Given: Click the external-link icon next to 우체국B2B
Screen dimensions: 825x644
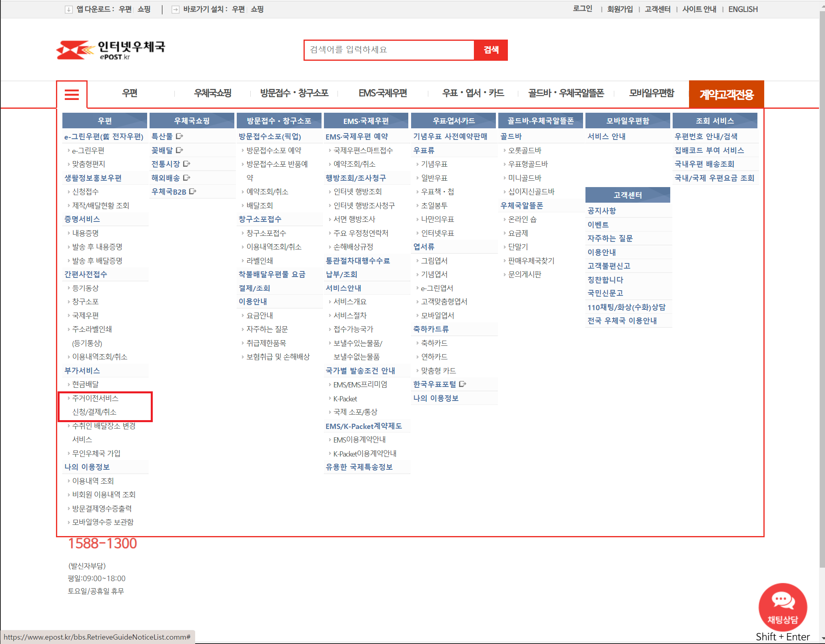Looking at the screenshot, I should pos(192,191).
